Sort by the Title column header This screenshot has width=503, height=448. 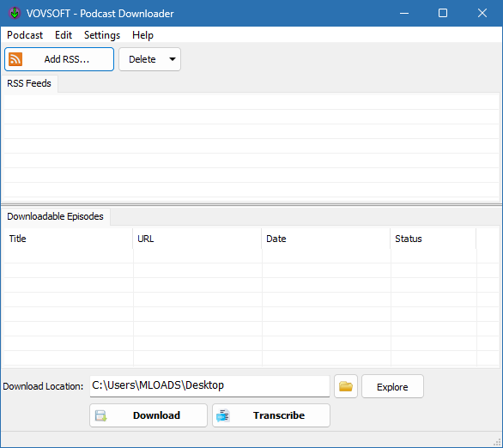point(69,239)
